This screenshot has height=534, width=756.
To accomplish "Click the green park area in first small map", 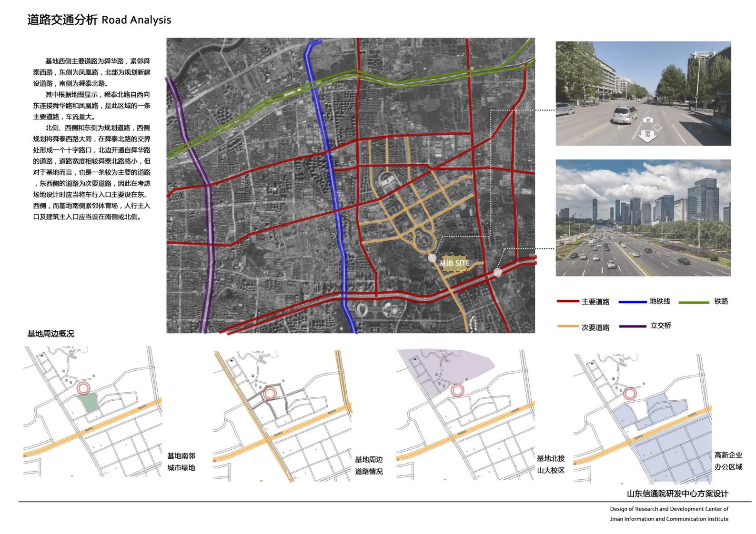I will [x=89, y=402].
